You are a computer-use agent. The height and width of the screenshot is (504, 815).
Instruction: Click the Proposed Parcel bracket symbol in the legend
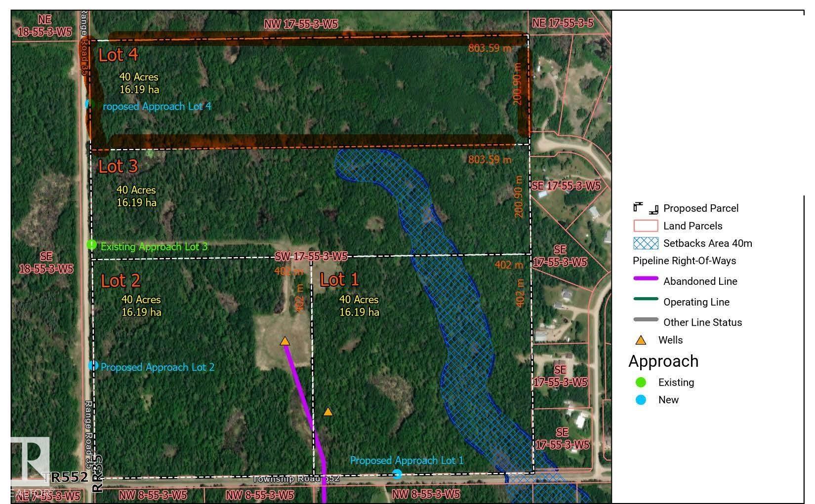(646, 208)
